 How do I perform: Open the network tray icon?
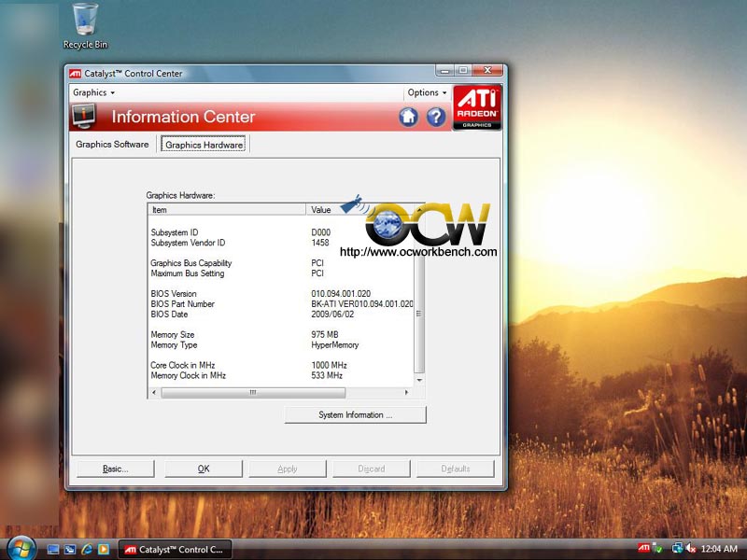tap(676, 549)
